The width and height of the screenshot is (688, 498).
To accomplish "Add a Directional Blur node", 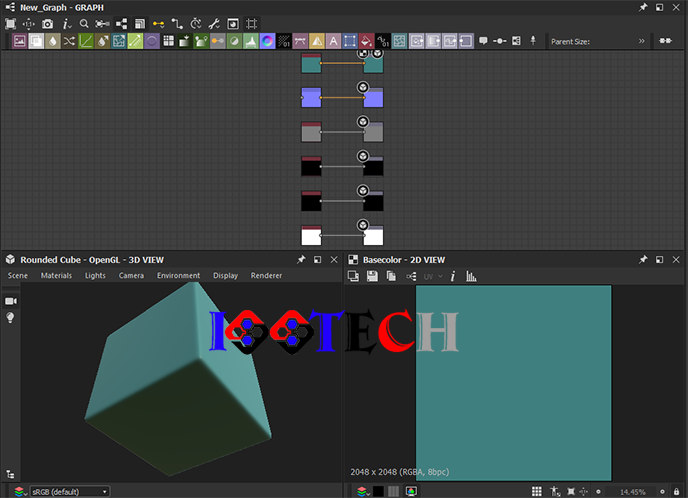I will click(102, 41).
